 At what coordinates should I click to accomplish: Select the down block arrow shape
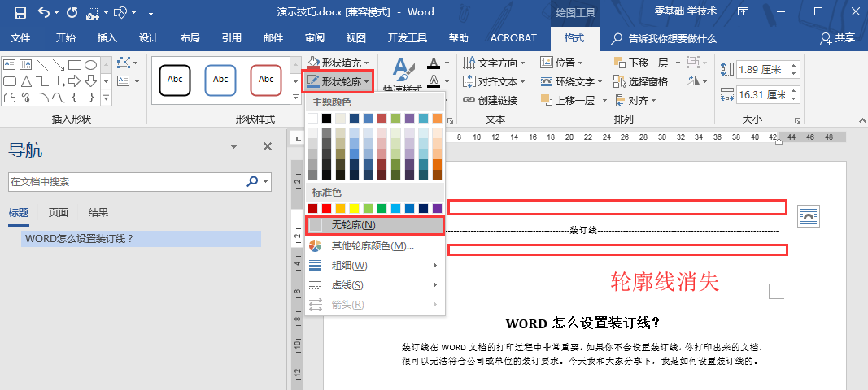[x=90, y=81]
